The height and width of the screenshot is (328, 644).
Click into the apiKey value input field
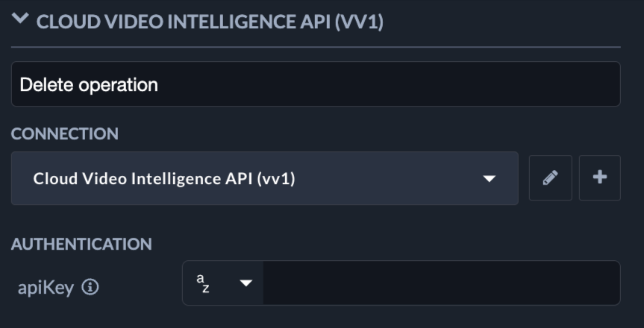coord(440,283)
